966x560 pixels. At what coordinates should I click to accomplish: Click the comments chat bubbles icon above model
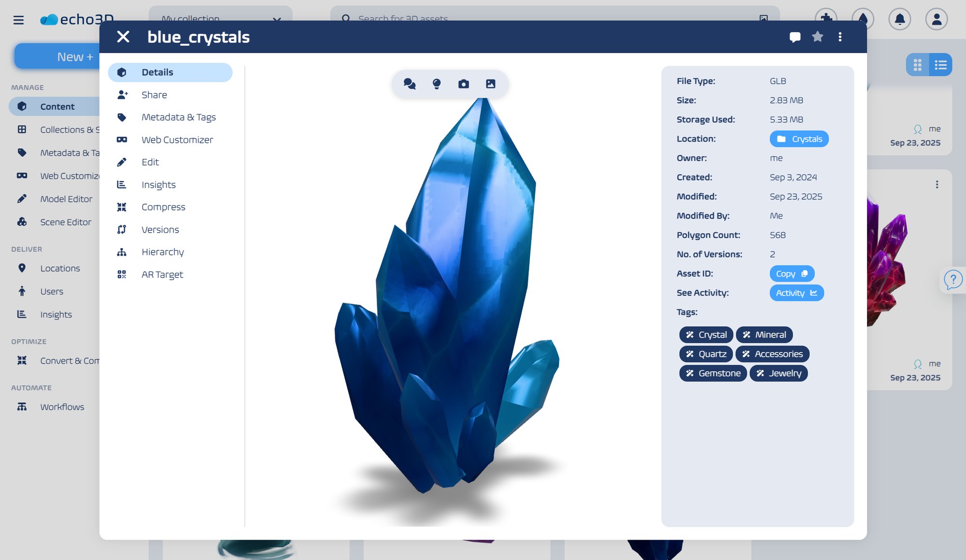tap(410, 84)
